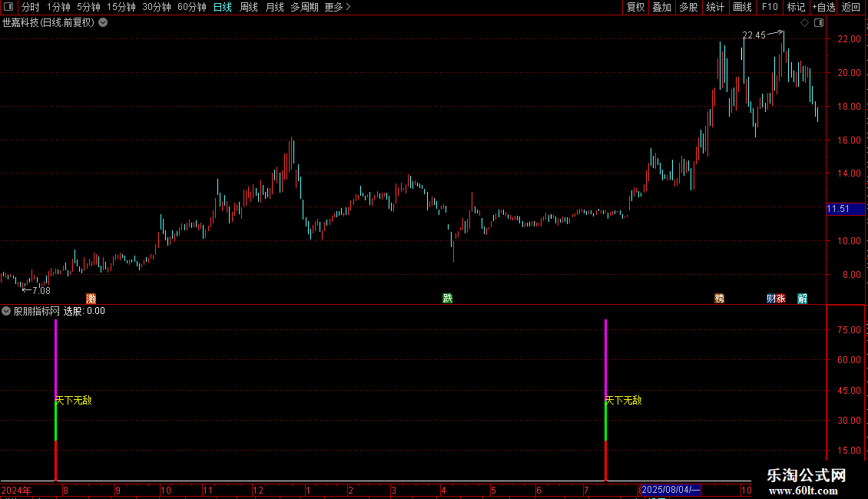The height and width of the screenshot is (499, 868).
Task: Select the 日线 daily period
Action: pos(223,7)
